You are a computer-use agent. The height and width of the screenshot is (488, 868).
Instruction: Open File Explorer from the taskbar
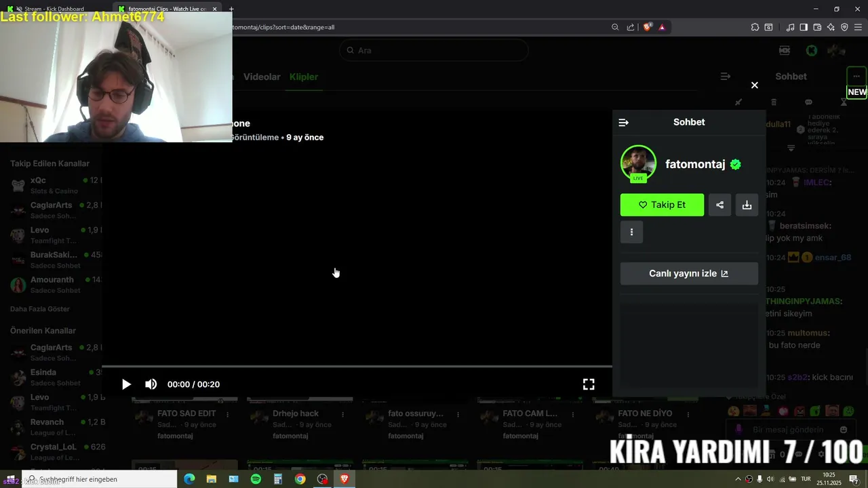pos(212,479)
